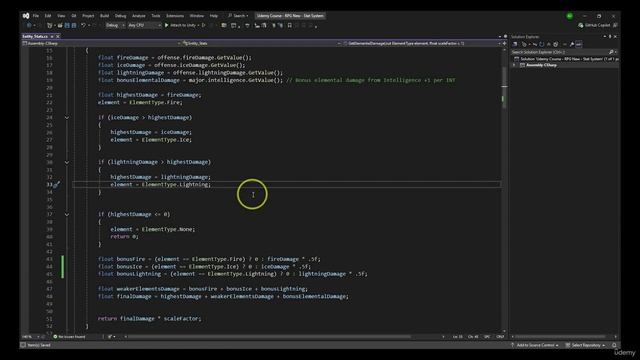
Task: Click the Solution Explorer search magnifier icon
Action: tap(611, 52)
